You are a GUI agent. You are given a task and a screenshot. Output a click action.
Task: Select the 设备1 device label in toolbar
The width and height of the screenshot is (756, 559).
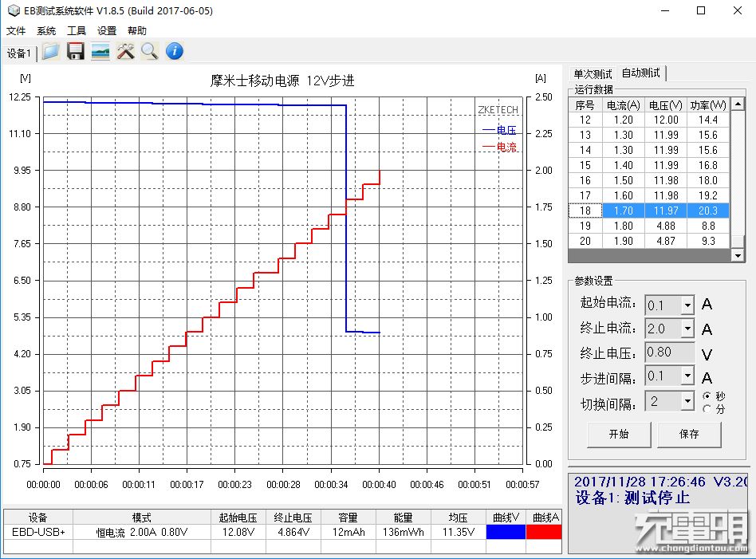(x=19, y=53)
